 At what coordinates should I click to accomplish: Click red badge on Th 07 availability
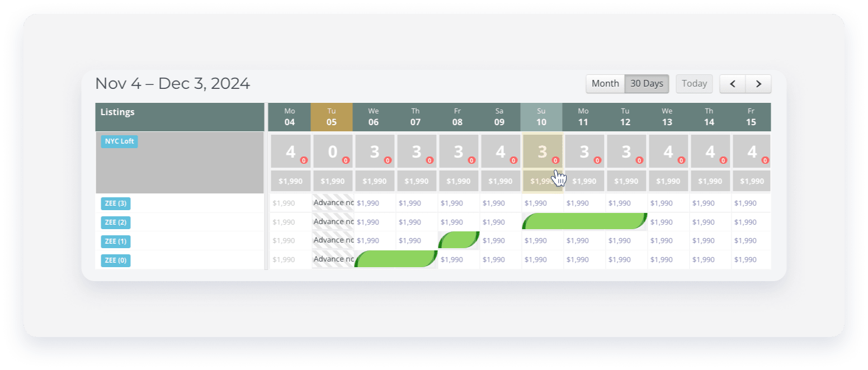click(430, 160)
